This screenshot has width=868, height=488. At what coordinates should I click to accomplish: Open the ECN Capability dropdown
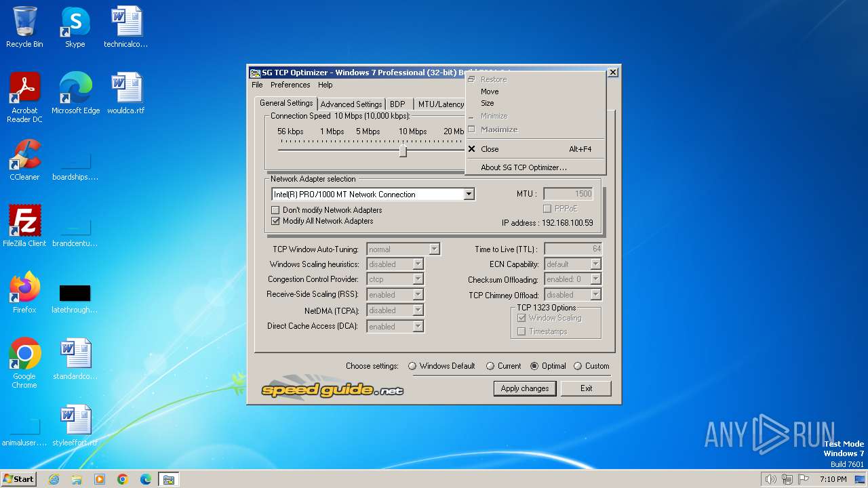click(x=596, y=264)
